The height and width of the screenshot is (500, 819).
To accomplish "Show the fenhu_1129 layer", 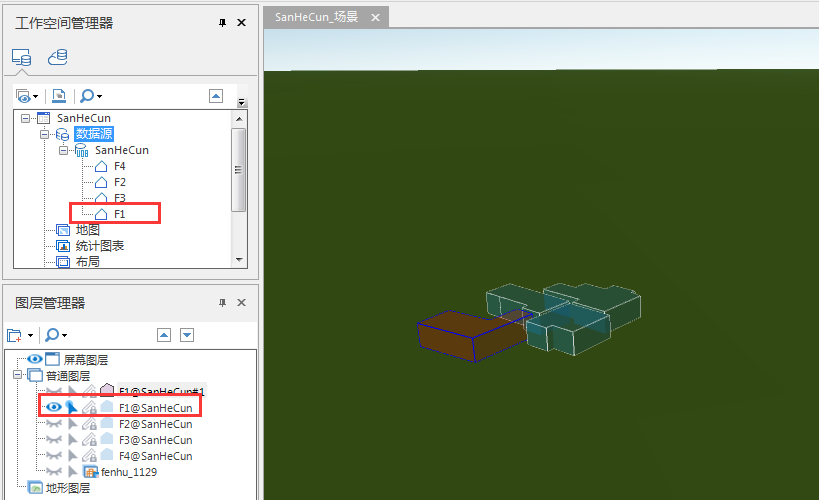I will [54, 472].
